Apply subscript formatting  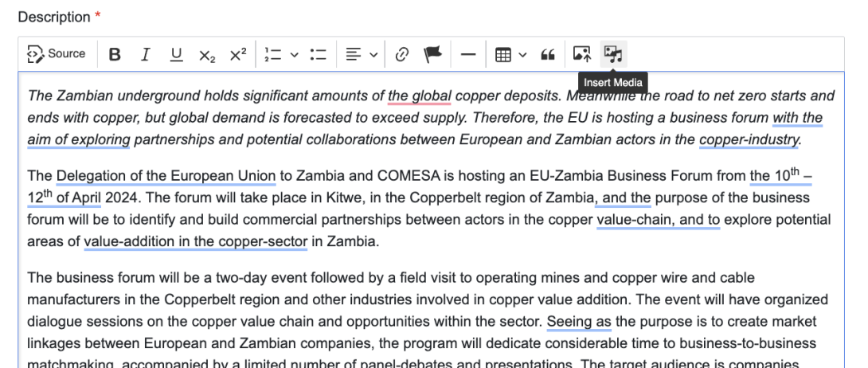pyautogui.click(x=207, y=55)
